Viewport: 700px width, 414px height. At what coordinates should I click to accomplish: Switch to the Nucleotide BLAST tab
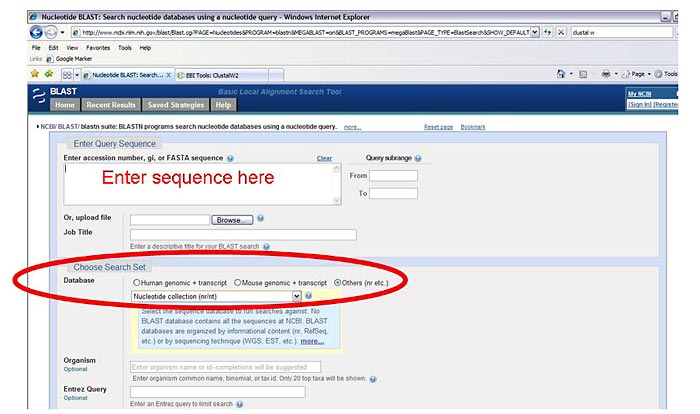[x=123, y=75]
